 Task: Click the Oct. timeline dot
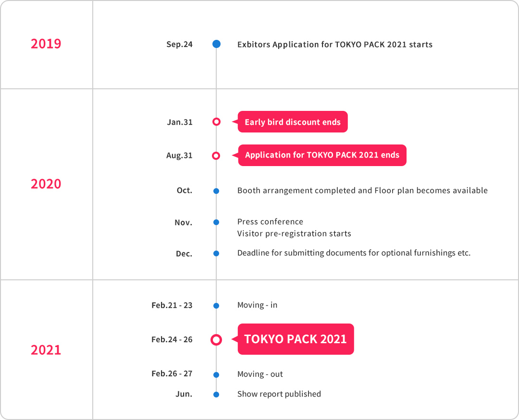click(x=216, y=191)
